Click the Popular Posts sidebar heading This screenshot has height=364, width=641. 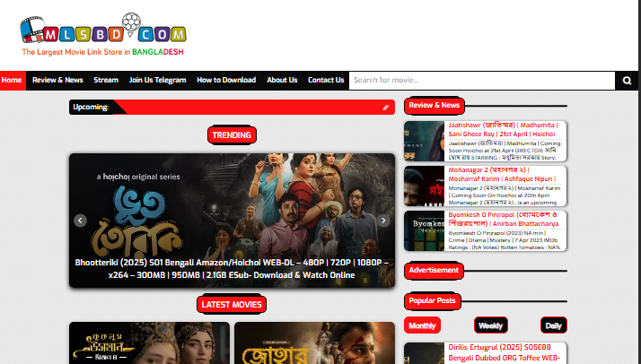432,300
